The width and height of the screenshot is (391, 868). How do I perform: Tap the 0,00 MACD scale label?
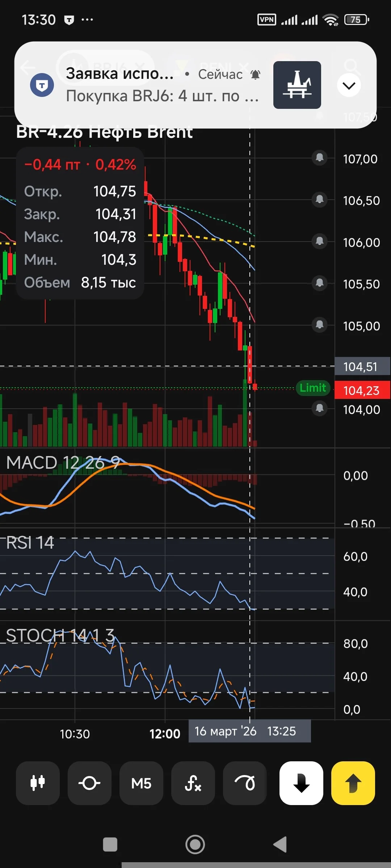pyautogui.click(x=356, y=476)
